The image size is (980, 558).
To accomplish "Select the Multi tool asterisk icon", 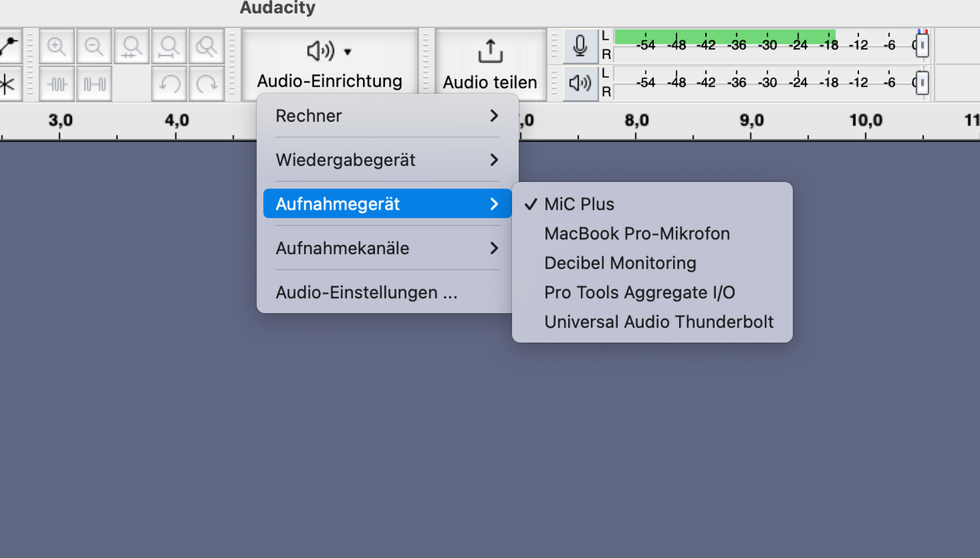I will 8,83.
